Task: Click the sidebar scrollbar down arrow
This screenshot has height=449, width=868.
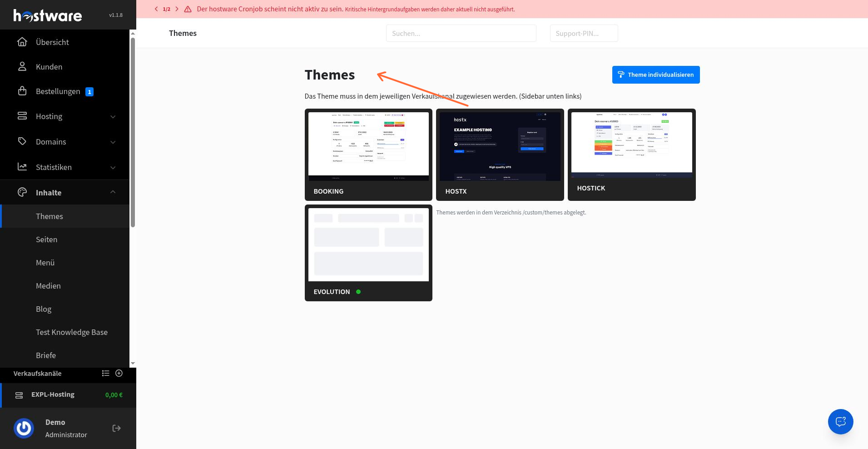Action: [133, 363]
